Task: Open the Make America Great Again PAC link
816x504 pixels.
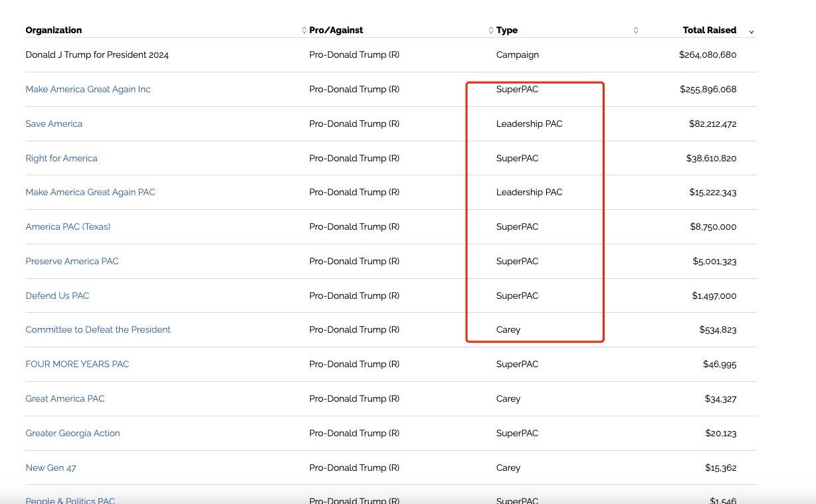Action: [90, 193]
